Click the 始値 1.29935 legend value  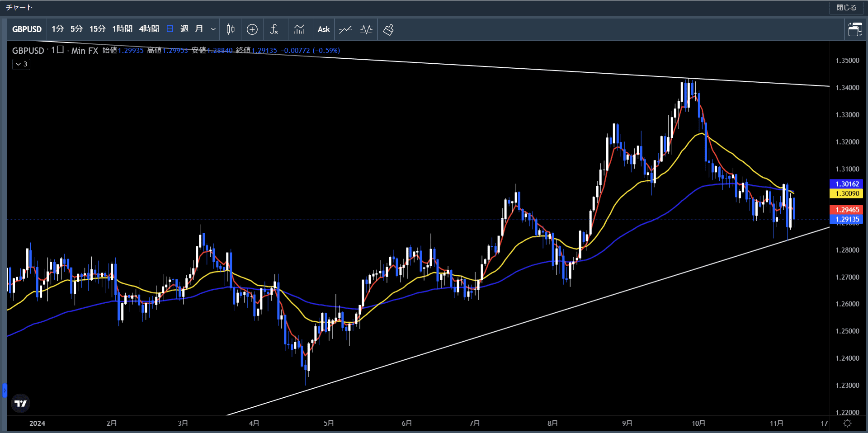point(123,51)
